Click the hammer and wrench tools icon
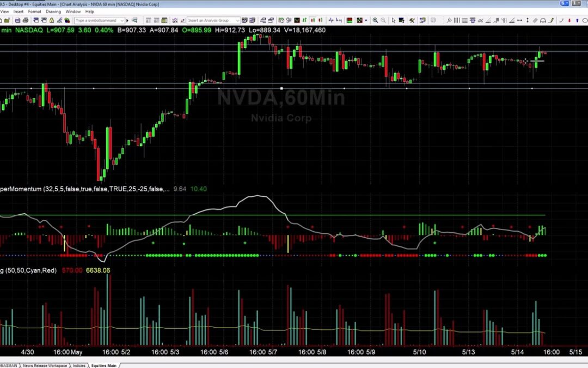Screen dimensions: 588x368 coord(412,21)
